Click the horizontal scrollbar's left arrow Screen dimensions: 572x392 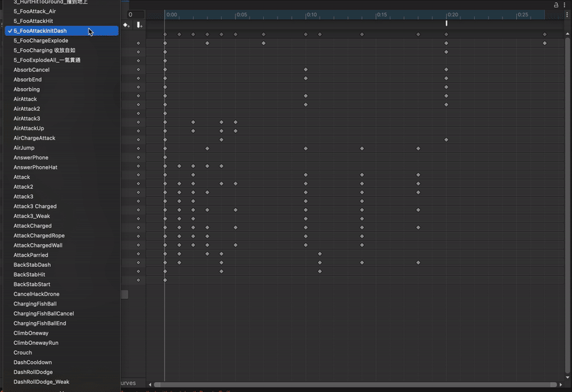pos(150,384)
